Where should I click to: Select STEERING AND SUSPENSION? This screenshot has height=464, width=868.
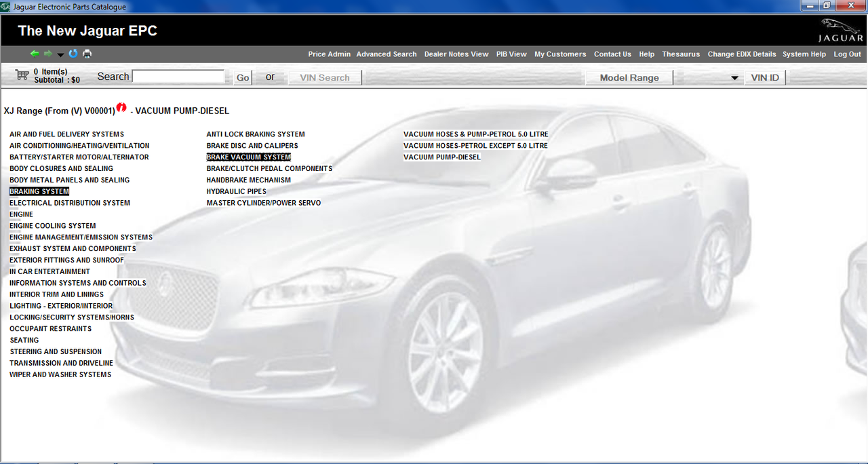pos(56,352)
